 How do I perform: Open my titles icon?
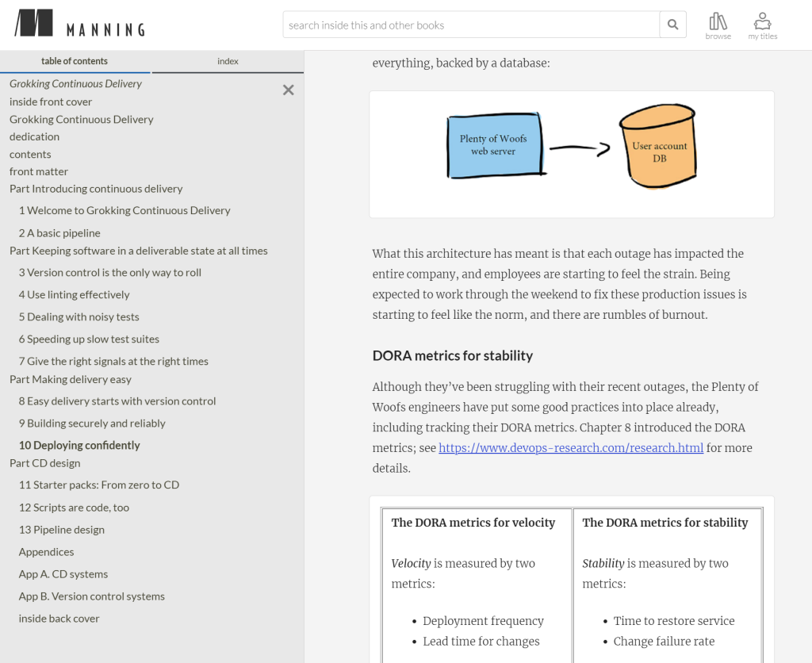tap(762, 25)
